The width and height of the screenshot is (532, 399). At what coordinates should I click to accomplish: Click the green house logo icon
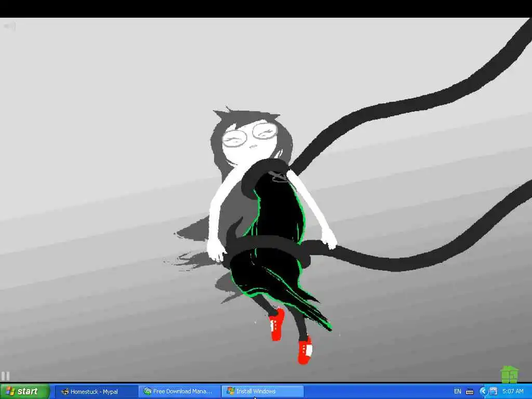(510, 374)
